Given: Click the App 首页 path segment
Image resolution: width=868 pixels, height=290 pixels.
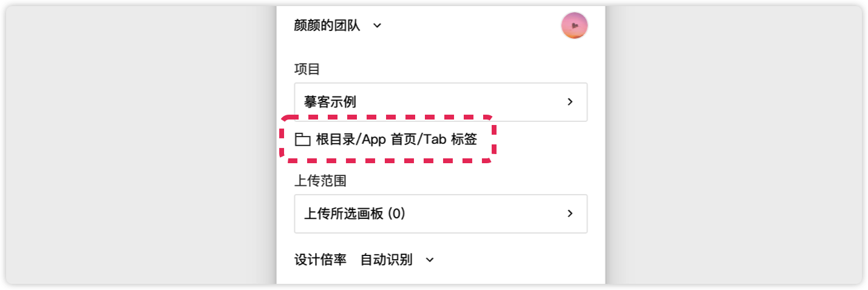Looking at the screenshot, I should [389, 140].
